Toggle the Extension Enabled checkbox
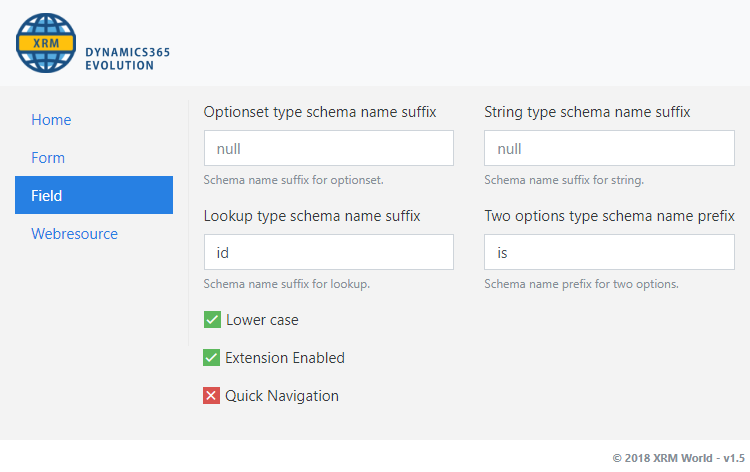750x472 pixels. (x=211, y=357)
